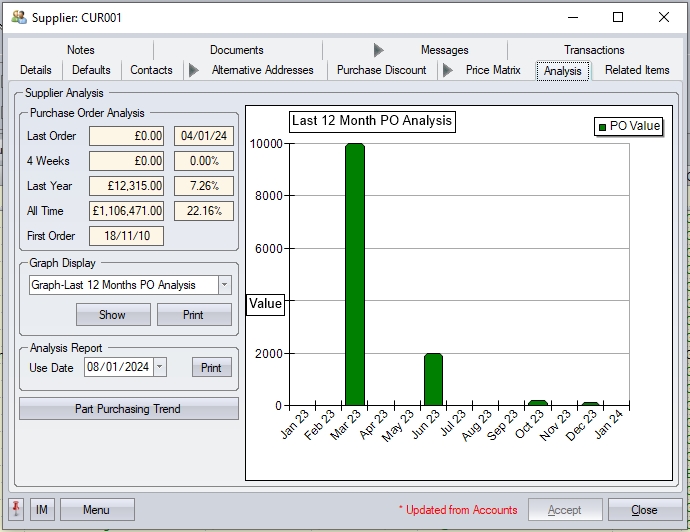Open the Menu button at the bottom
The image size is (690, 532).
[97, 510]
